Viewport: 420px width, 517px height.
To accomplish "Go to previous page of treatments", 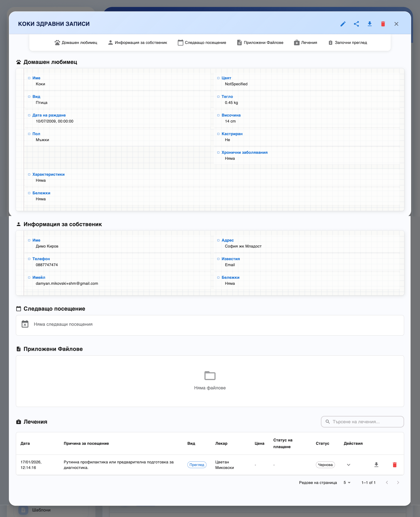I will (x=387, y=482).
